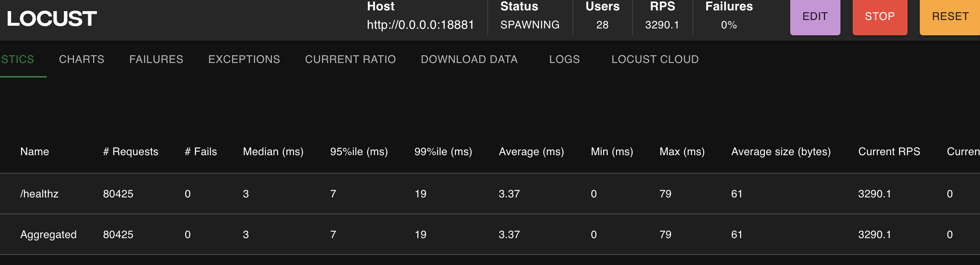The image size is (980, 265).
Task: Select the Statistics tab
Action: pyautogui.click(x=17, y=59)
